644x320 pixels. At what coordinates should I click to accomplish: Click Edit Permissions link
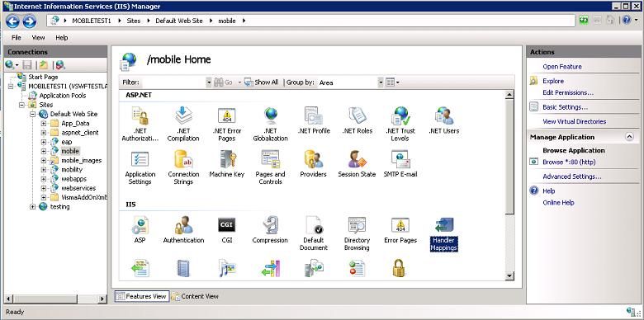(568, 92)
